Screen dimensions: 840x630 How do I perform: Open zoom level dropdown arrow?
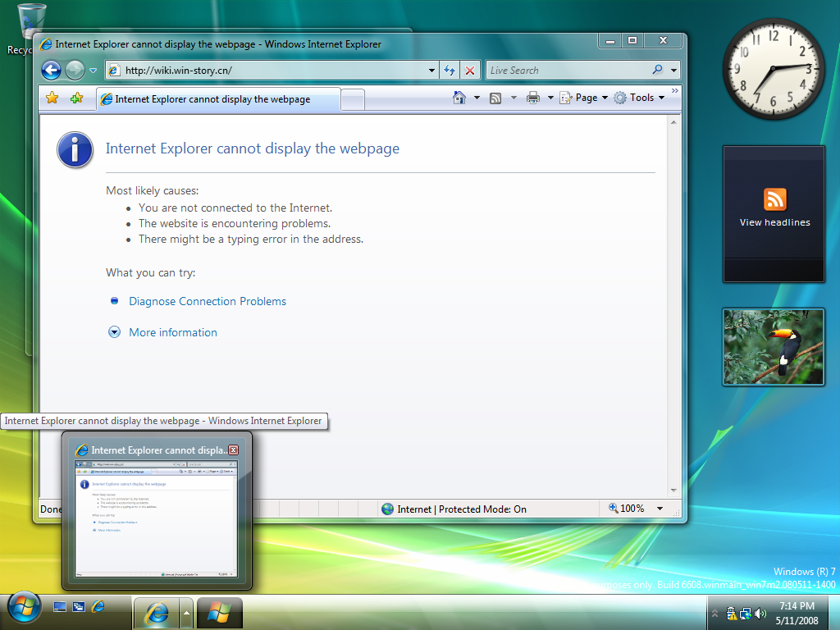pos(660,509)
